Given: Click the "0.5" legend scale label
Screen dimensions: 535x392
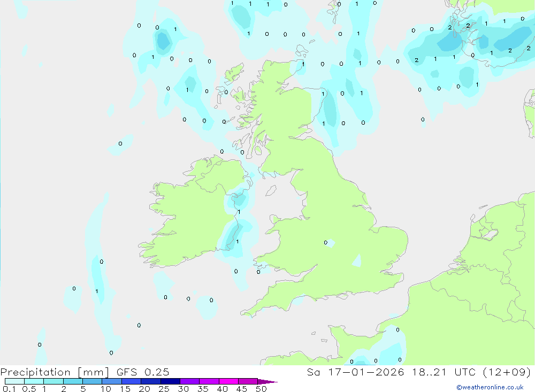Looking at the screenshot, I should 29,389.
